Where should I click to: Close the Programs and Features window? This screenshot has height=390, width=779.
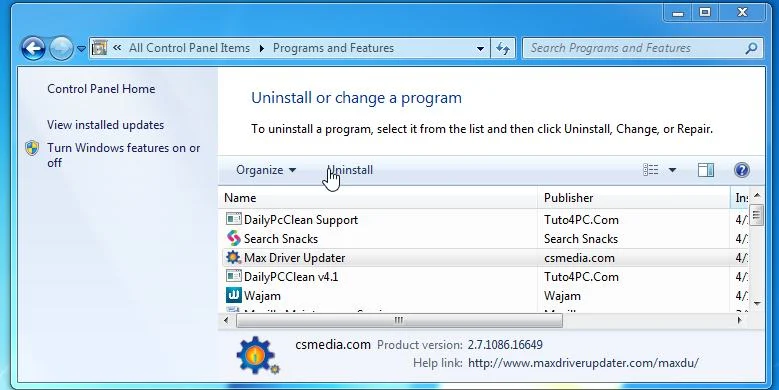coord(742,13)
